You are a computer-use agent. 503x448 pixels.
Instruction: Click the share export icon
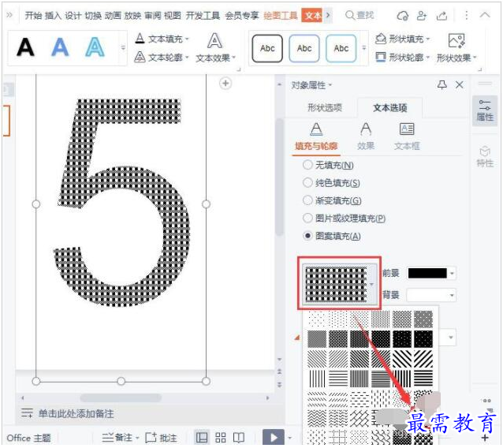[442, 16]
